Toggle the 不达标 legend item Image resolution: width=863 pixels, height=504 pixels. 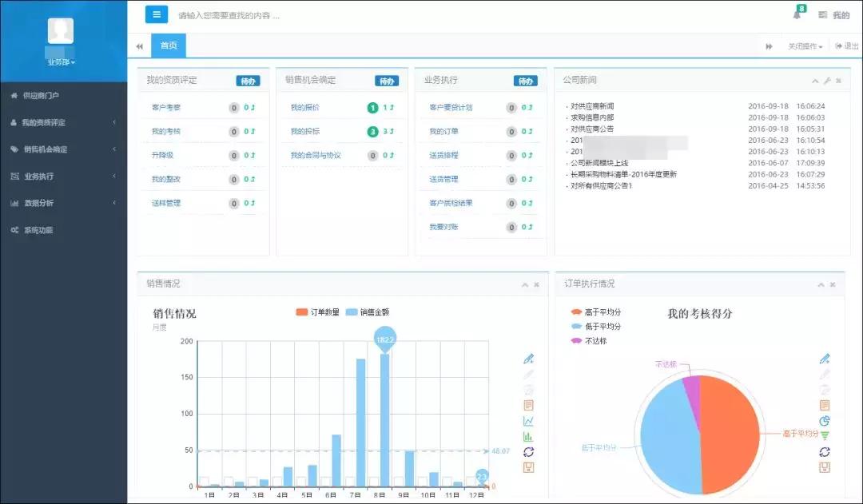point(589,341)
